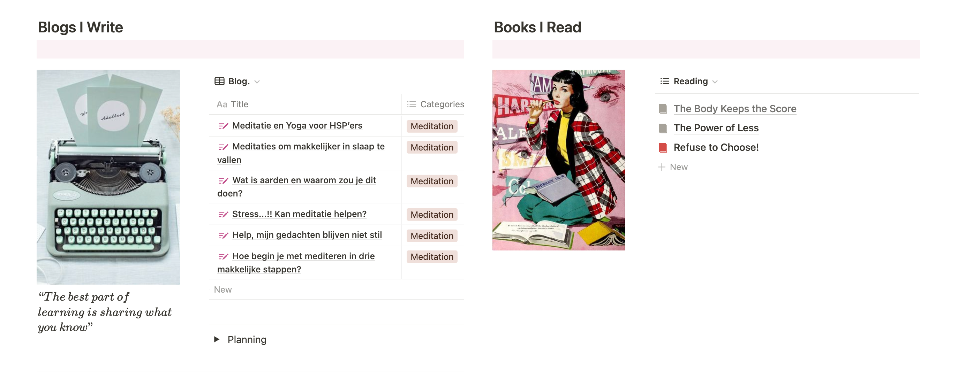The image size is (980, 379).
Task: Click the table view icon beside Blog.
Action: click(x=219, y=82)
